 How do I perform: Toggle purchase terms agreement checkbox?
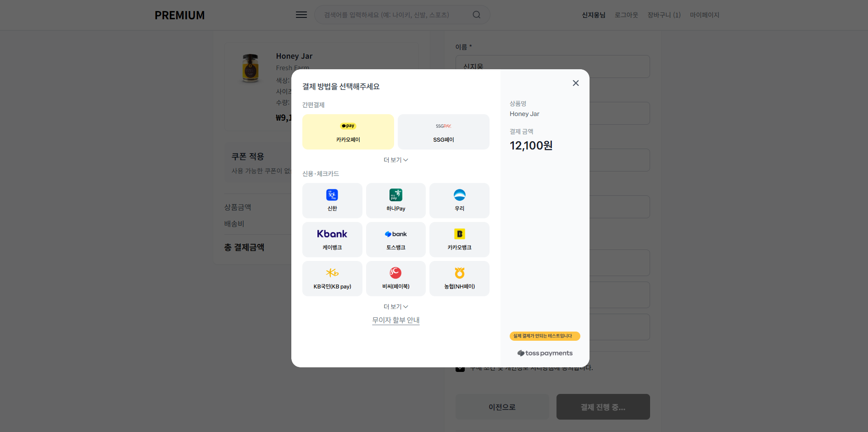pyautogui.click(x=460, y=369)
